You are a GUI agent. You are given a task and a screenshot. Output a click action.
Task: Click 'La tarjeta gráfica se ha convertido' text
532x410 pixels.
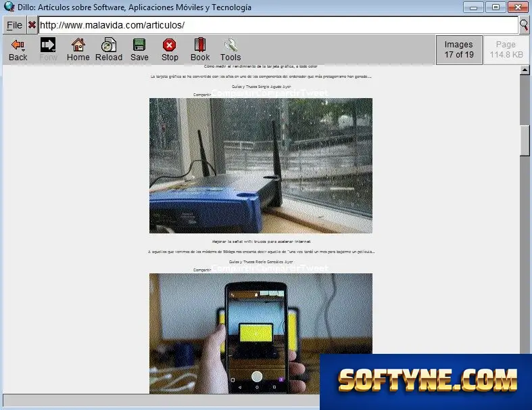[260, 76]
